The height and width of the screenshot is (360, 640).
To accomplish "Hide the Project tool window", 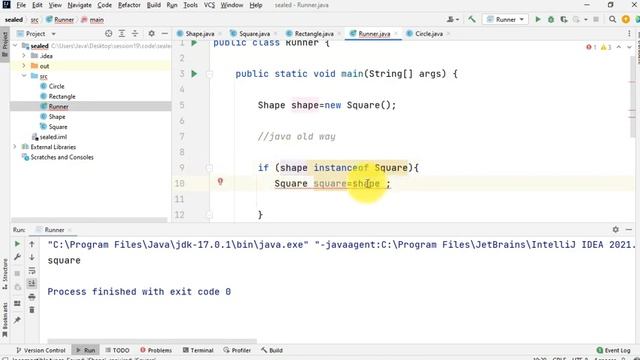I will click(x=164, y=33).
